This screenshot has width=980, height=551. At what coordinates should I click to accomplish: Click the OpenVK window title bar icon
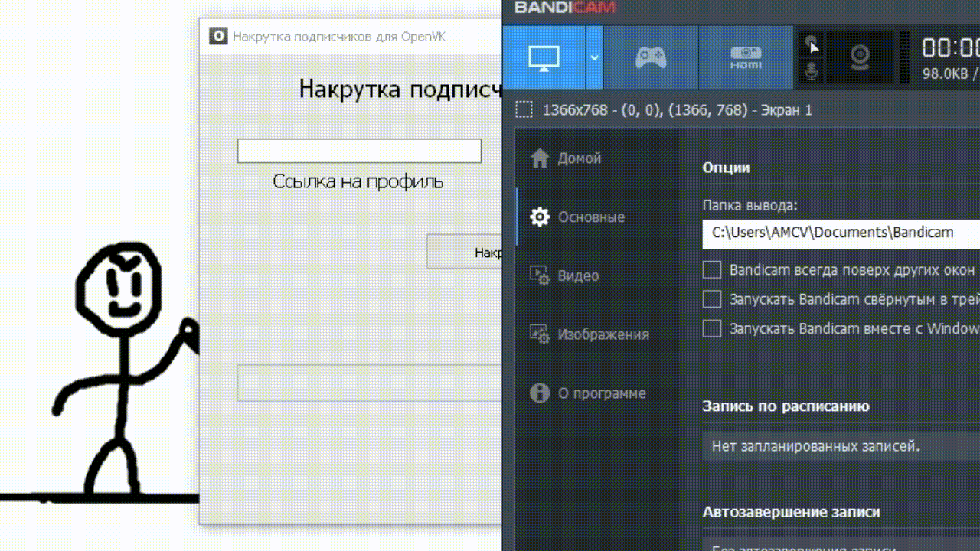(x=218, y=36)
